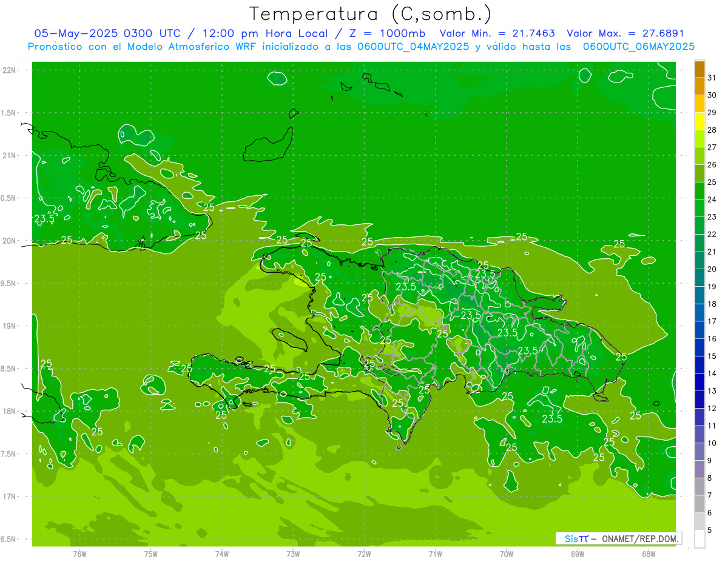This screenshot has width=728, height=562.
Task: Select 'Valor Min. = 21.7463' text
Action: tap(497, 33)
